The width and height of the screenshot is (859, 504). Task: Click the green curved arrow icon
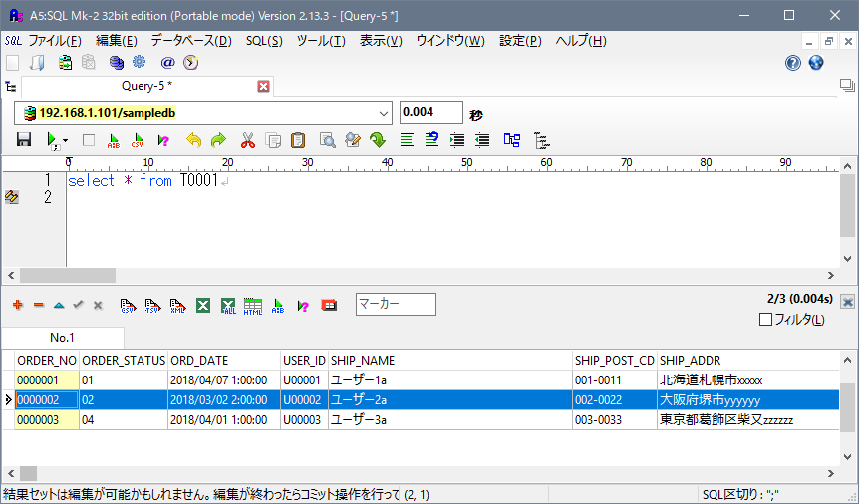[378, 140]
